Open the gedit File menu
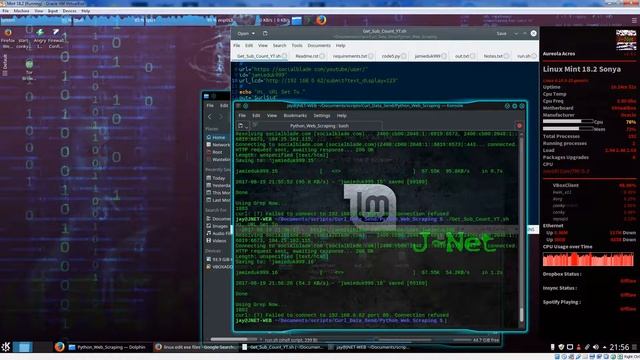Screen dimensions: 640x360 tap(237, 45)
